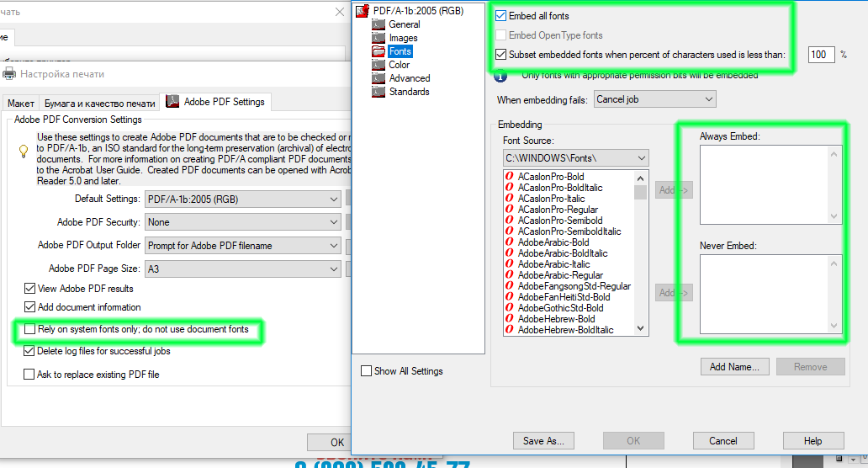Select Advanced in the settings tree
The width and height of the screenshot is (868, 468).
click(409, 78)
